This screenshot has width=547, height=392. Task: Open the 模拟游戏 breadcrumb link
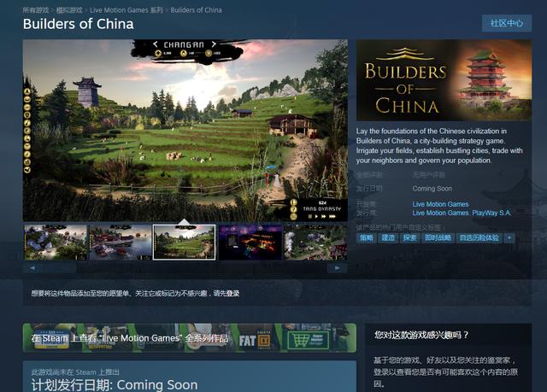[x=69, y=10]
